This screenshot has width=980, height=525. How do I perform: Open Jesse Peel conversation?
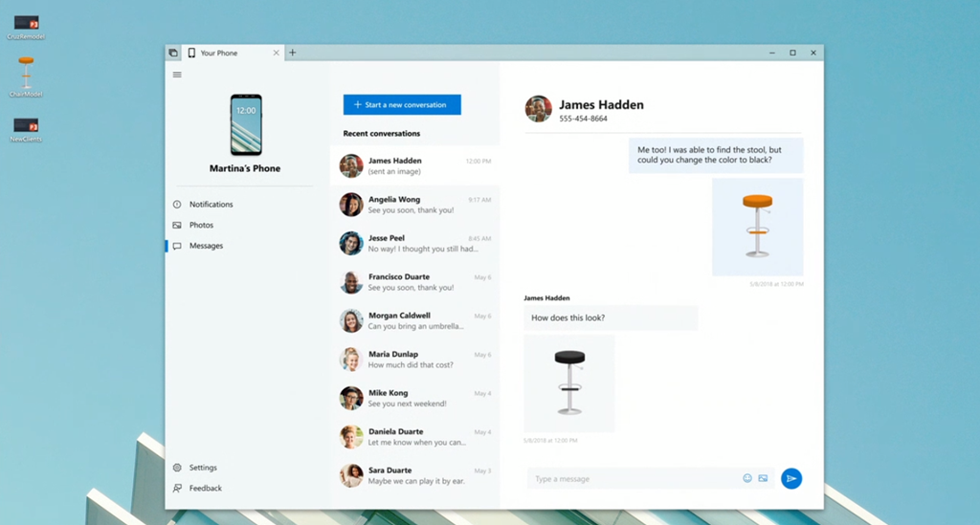pyautogui.click(x=415, y=243)
